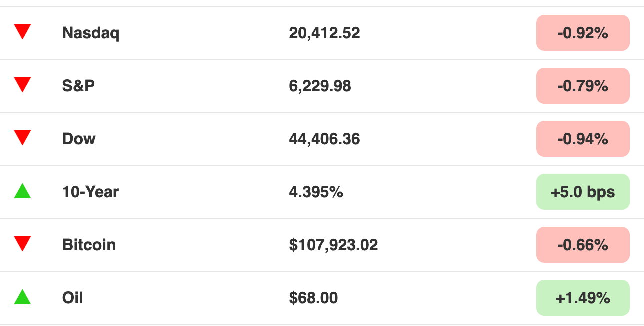The image size is (644, 326).
Task: Click the red down triangle next to S&P
Action: [22, 85]
